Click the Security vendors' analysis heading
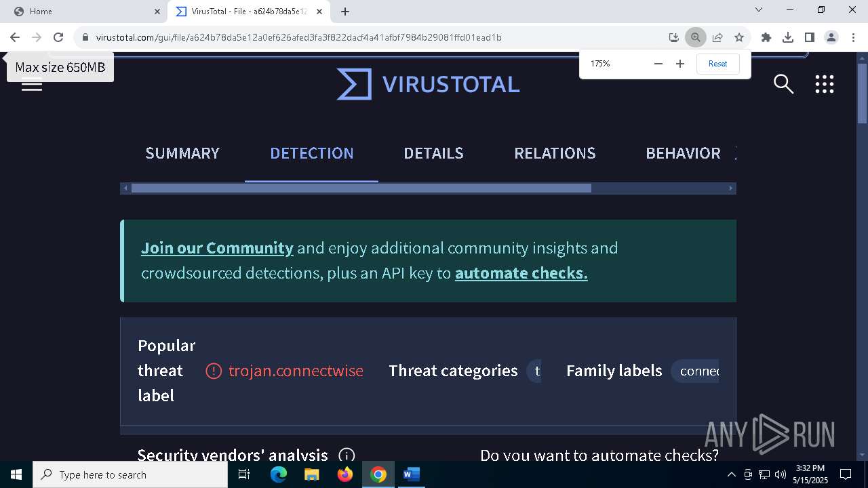Viewport: 868px width, 488px height. click(233, 455)
